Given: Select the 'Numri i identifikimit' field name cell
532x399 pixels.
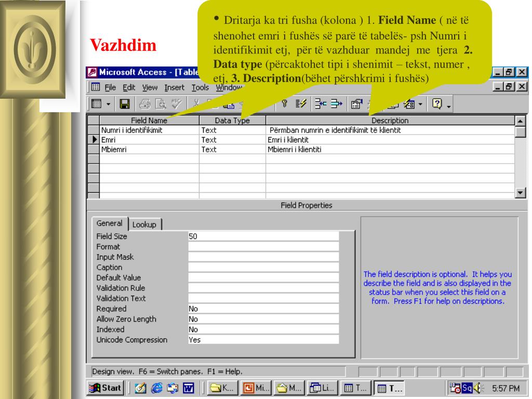Looking at the screenshot, I should pyautogui.click(x=149, y=130).
